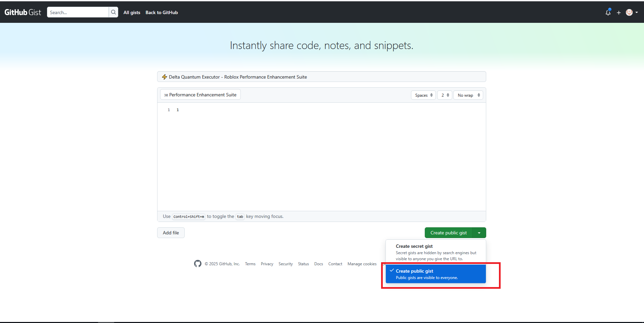The height and width of the screenshot is (323, 644).
Task: Select the Create public gist option
Action: 435,274
